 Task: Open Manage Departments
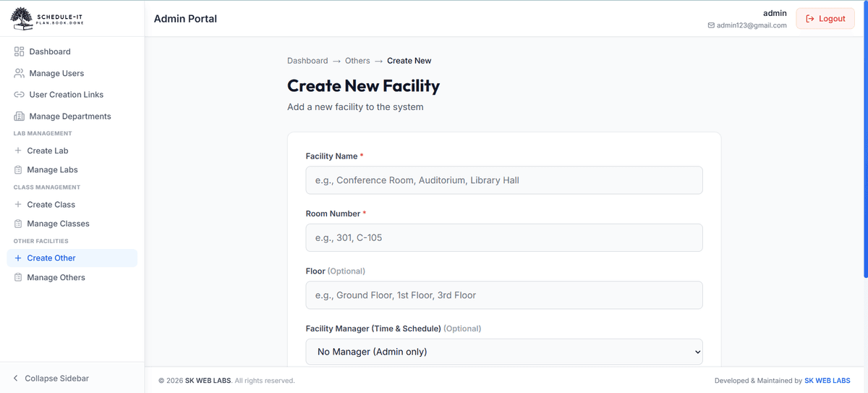click(72, 117)
